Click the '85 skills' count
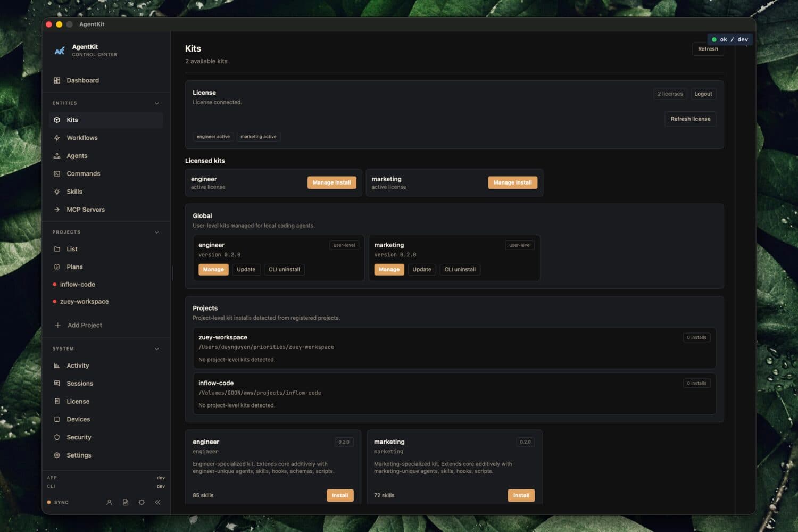The height and width of the screenshot is (532, 798). pyautogui.click(x=203, y=495)
